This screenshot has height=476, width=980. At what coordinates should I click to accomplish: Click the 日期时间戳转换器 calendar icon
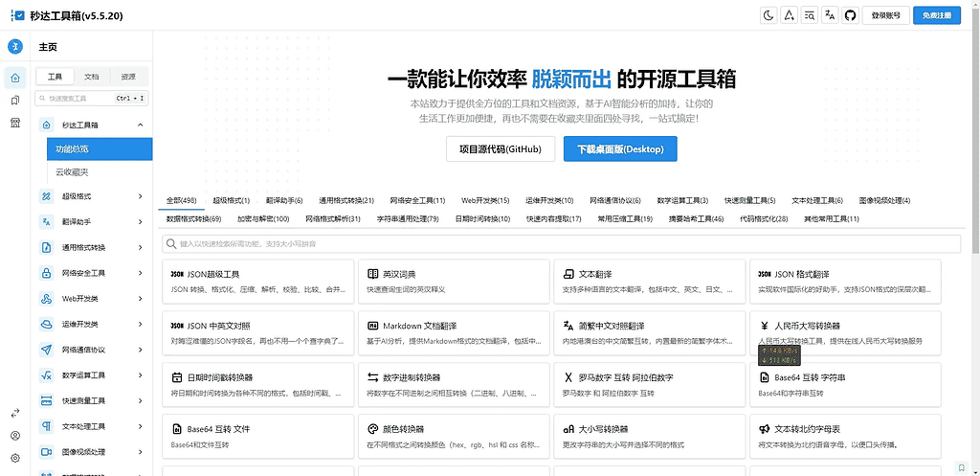(x=176, y=377)
